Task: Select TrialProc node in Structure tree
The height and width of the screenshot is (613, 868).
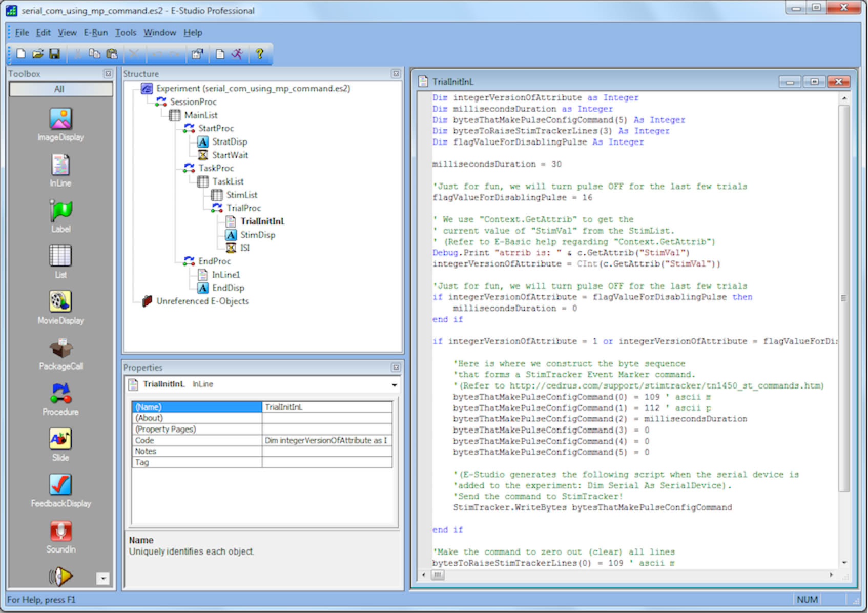Action: (x=243, y=208)
